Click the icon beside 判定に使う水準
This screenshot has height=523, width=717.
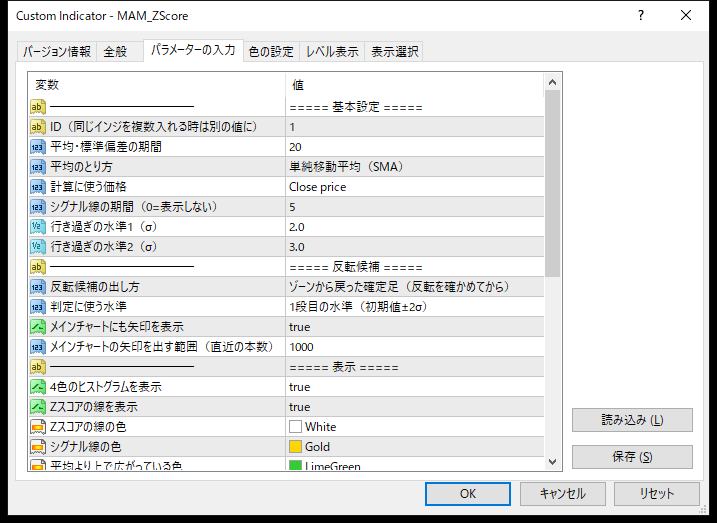38,307
